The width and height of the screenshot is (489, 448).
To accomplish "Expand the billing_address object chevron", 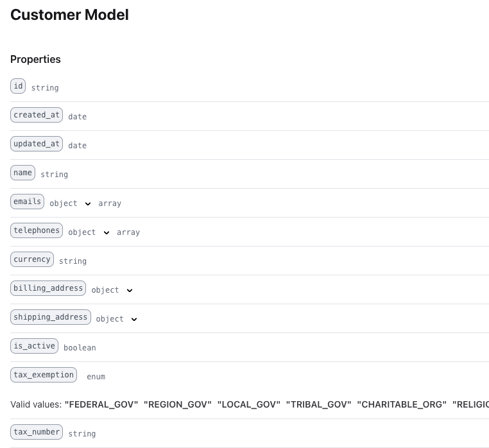I will tap(130, 290).
